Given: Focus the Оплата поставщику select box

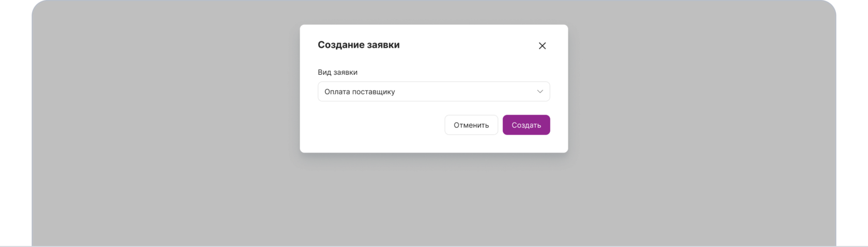Looking at the screenshot, I should tap(433, 91).
